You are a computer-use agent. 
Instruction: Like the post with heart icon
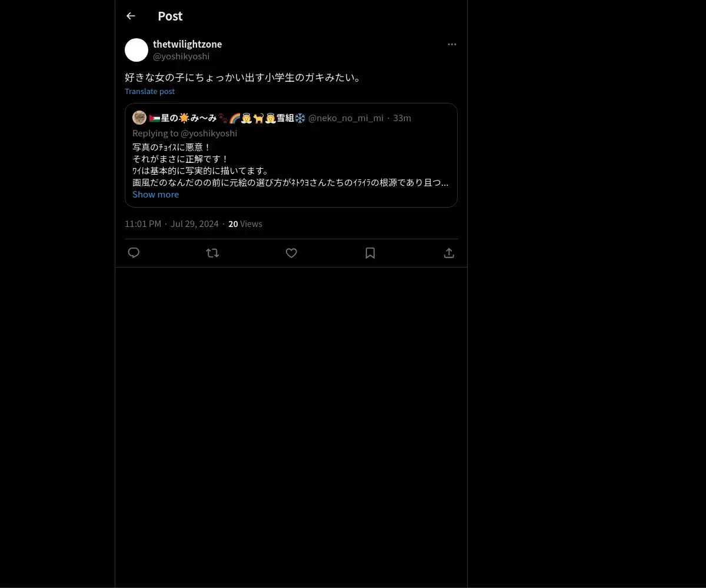point(291,253)
